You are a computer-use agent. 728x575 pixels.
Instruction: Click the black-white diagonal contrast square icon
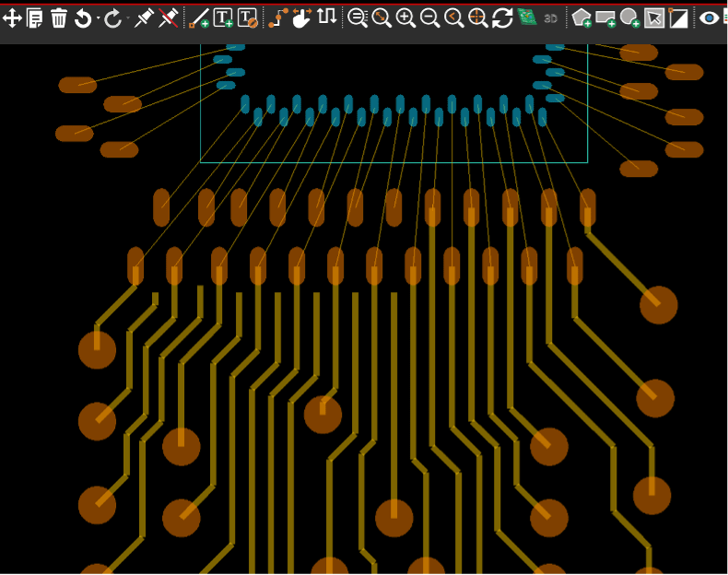click(678, 18)
